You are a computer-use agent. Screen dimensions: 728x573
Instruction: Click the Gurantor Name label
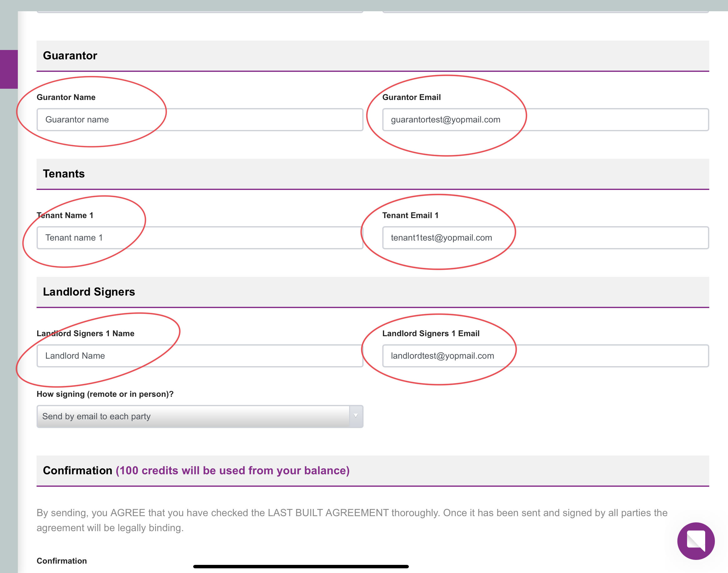click(66, 97)
